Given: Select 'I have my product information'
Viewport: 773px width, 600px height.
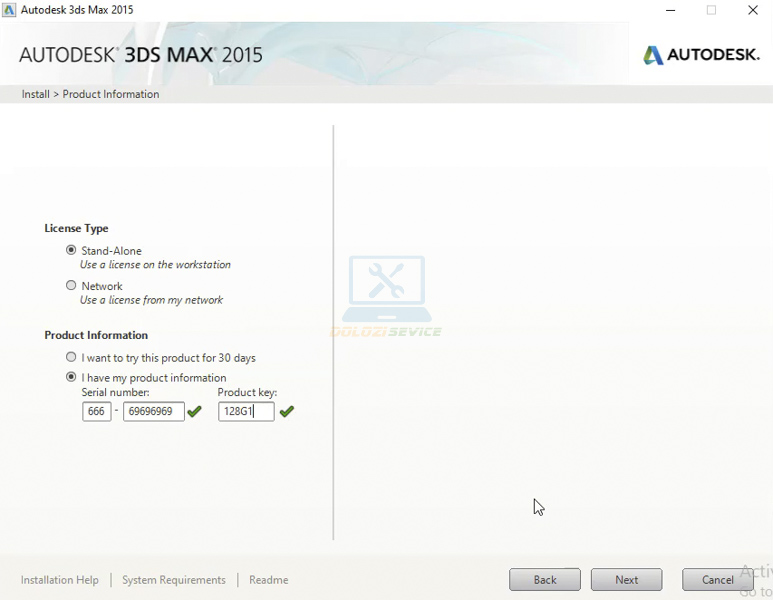Looking at the screenshot, I should tap(71, 377).
